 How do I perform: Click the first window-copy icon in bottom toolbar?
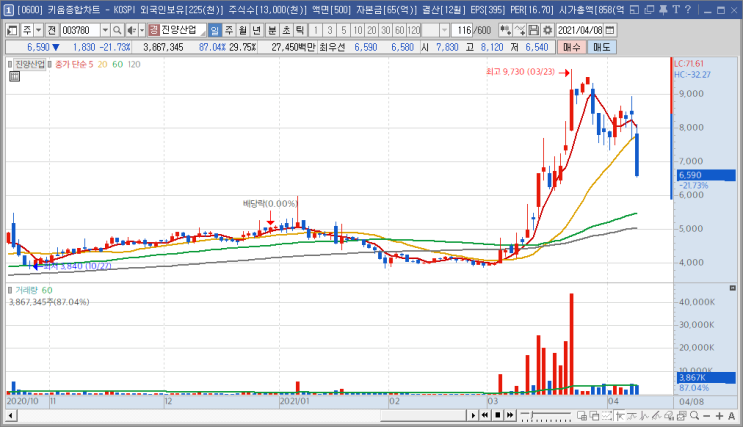tap(582, 416)
